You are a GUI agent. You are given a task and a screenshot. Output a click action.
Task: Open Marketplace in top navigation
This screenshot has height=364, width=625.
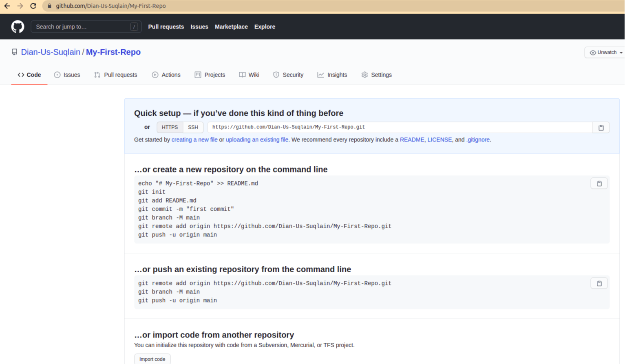231,27
